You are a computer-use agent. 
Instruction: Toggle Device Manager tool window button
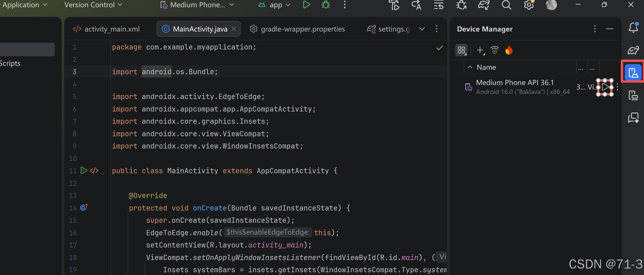[633, 73]
